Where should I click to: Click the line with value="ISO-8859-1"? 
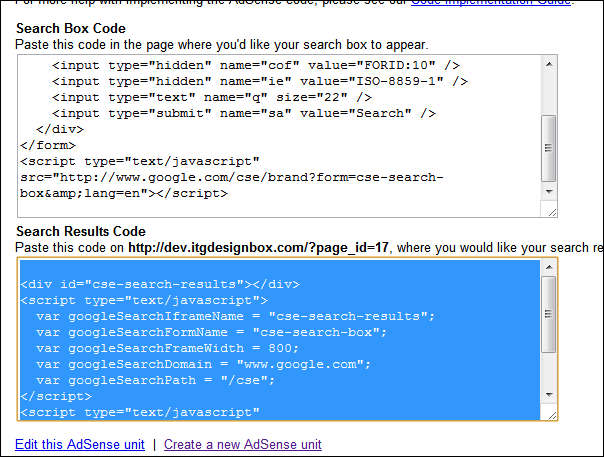(x=260, y=81)
